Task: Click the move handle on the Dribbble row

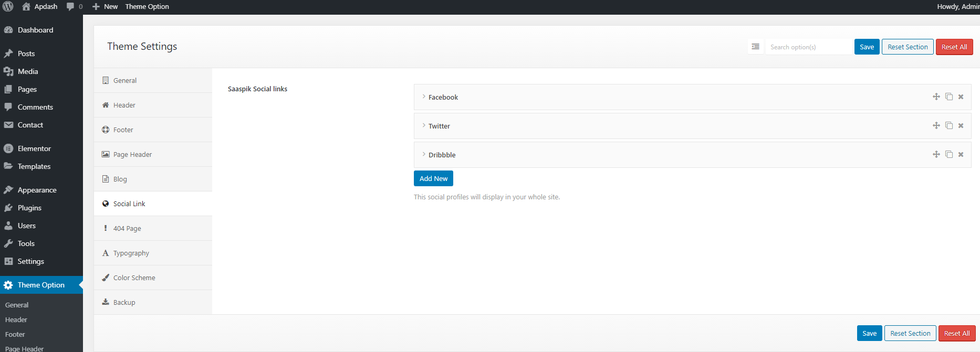Action: point(936,154)
